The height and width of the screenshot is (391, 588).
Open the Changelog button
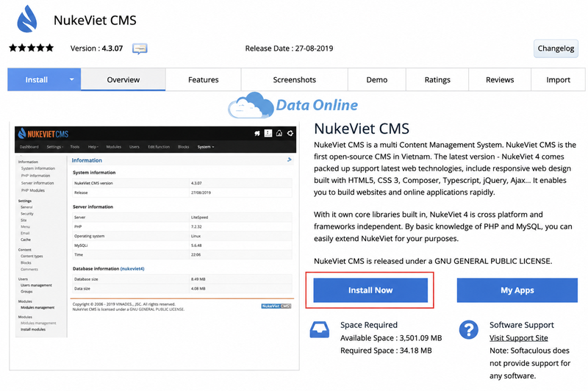point(556,49)
